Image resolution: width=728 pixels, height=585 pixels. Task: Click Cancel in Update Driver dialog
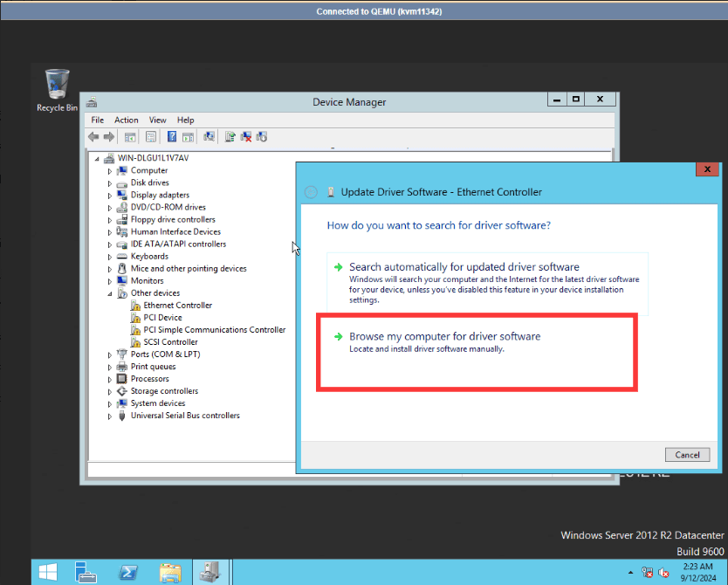coord(687,455)
